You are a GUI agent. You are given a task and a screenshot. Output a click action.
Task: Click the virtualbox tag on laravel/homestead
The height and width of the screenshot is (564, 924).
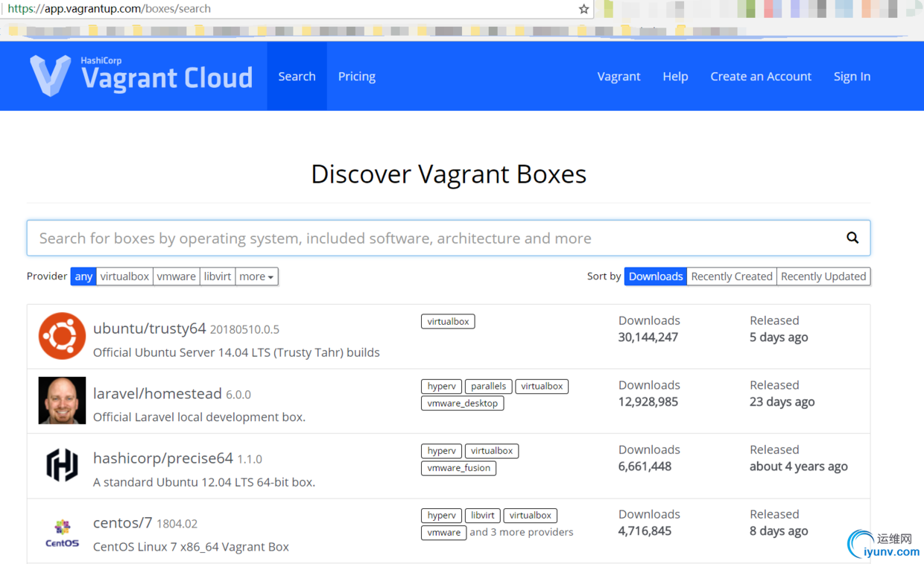point(542,386)
